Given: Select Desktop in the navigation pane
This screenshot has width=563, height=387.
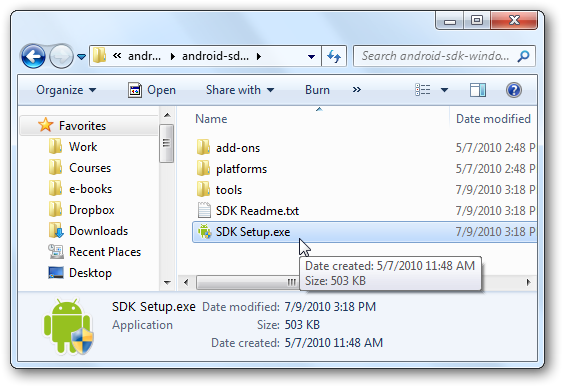Looking at the screenshot, I should 90,273.
